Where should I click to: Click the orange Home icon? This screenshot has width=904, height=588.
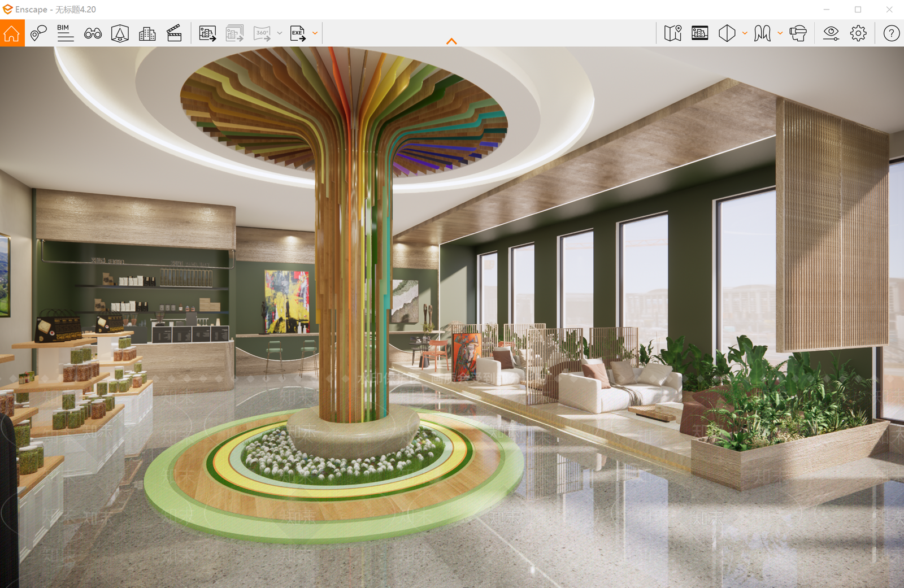(12, 33)
